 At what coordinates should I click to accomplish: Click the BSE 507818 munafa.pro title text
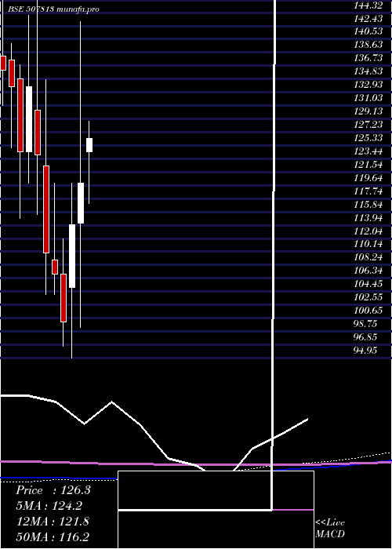(x=53, y=9)
